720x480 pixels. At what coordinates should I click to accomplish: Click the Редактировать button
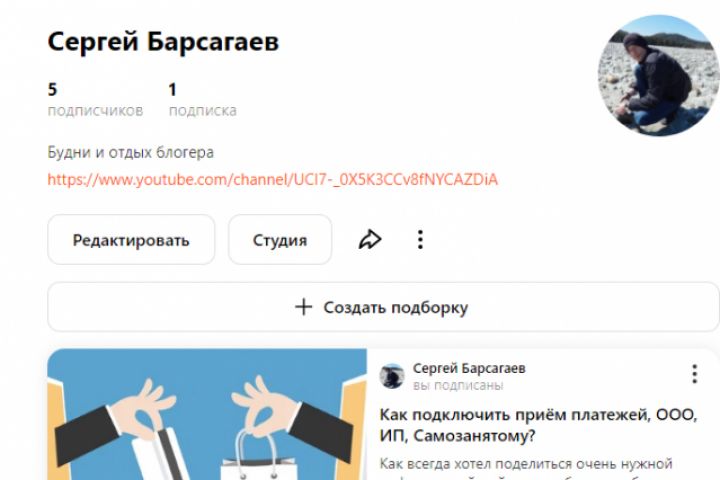pyautogui.click(x=131, y=239)
